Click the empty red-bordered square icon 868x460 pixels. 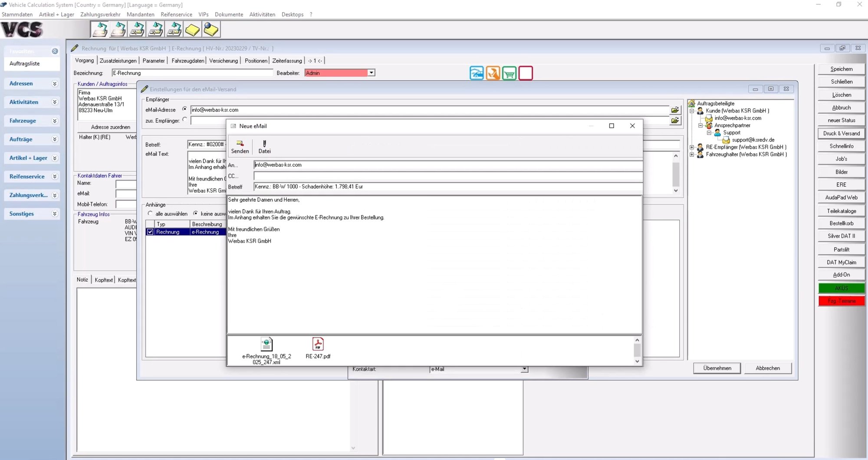click(x=526, y=73)
